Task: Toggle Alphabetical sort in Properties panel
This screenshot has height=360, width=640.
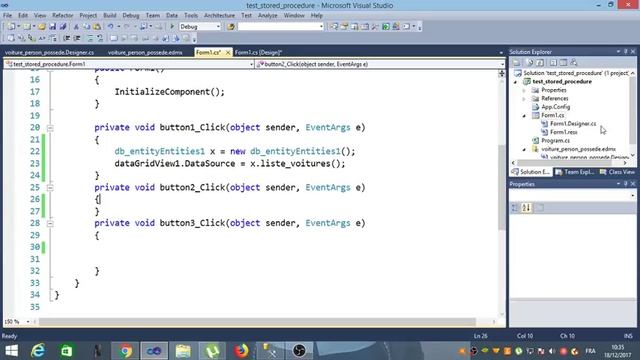Action: [x=526, y=208]
